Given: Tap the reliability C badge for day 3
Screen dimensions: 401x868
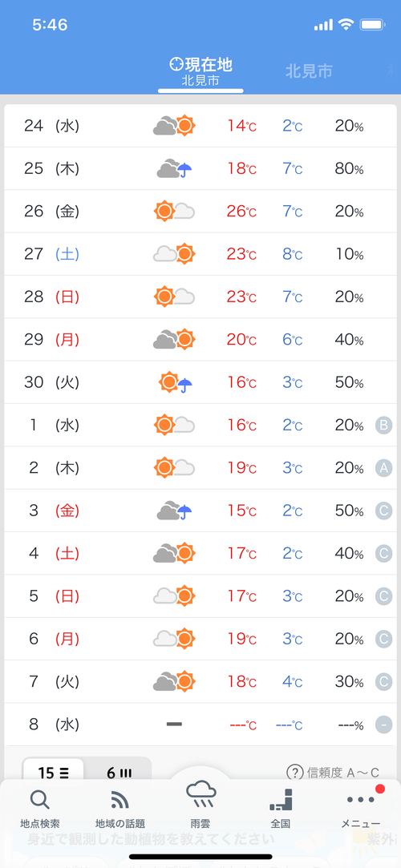Looking at the screenshot, I should coord(383,511).
